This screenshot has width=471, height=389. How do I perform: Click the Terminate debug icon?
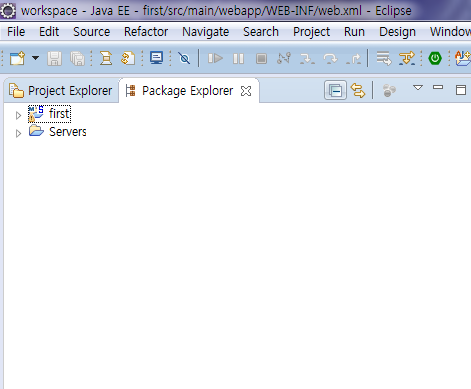[x=261, y=59]
